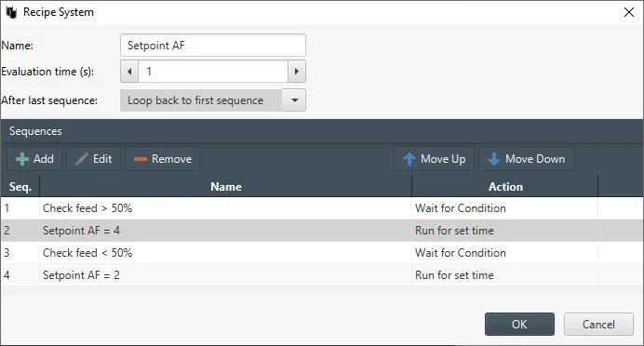
Task: Edit the selected sequence
Action: 94,159
